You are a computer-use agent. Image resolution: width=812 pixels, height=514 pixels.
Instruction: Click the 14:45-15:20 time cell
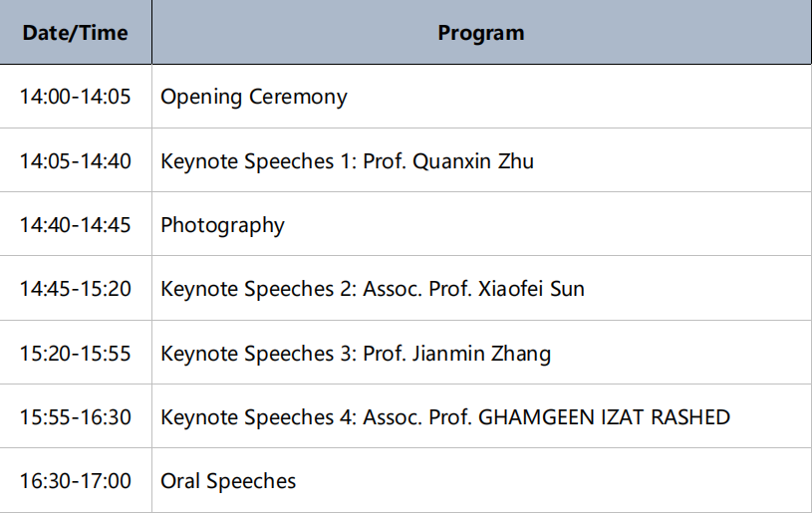[x=75, y=289]
